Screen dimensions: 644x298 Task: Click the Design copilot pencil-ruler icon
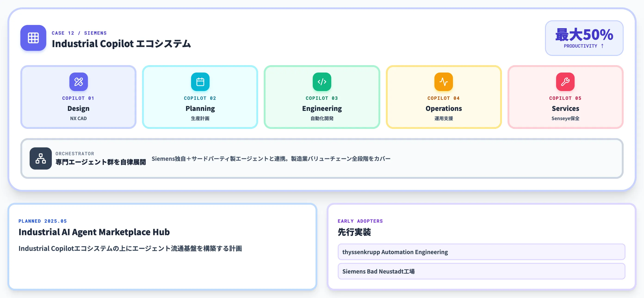coord(78,82)
